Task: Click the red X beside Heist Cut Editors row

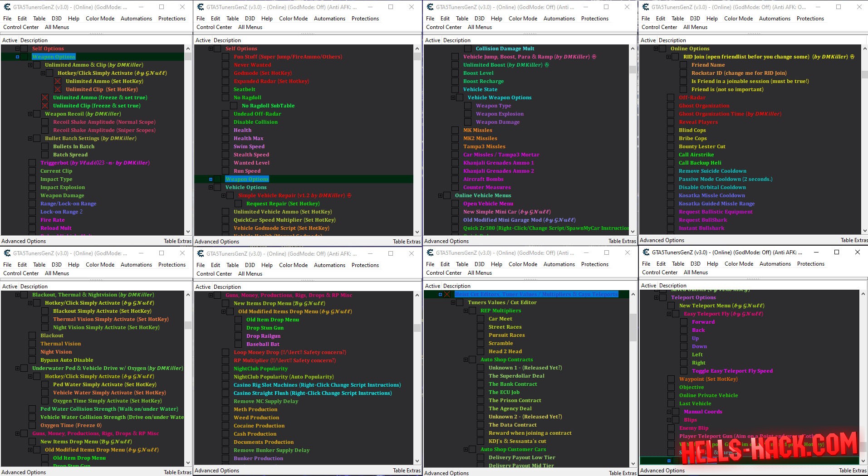Action: coord(447,294)
